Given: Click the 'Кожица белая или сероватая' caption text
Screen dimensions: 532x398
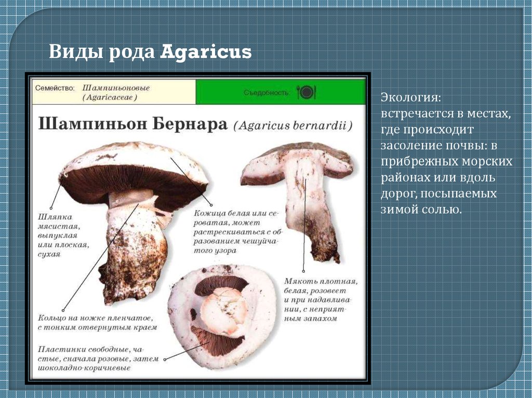Looking at the screenshot, I should click(x=237, y=231).
